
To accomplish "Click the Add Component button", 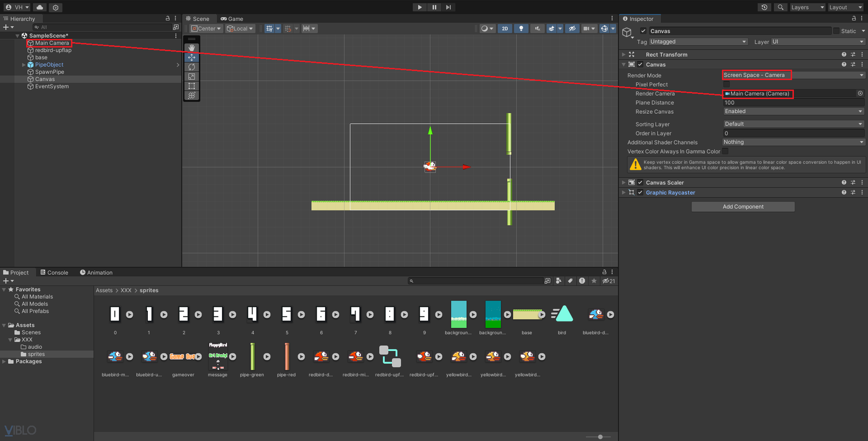I will point(743,207).
